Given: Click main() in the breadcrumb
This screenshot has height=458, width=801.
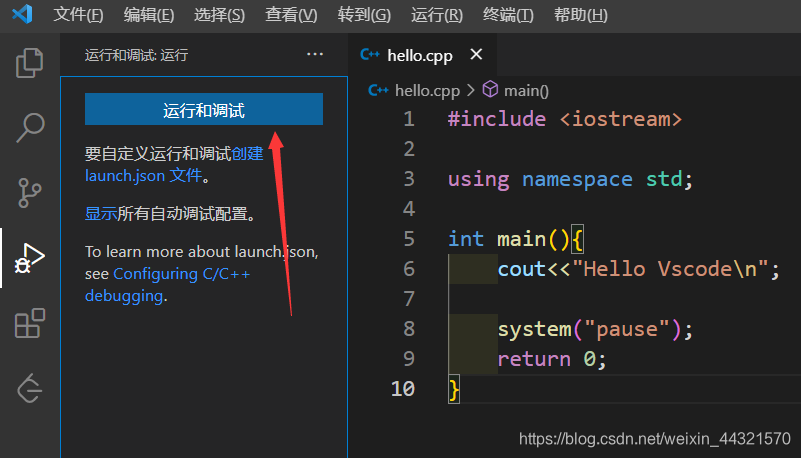Looking at the screenshot, I should coord(526,91).
